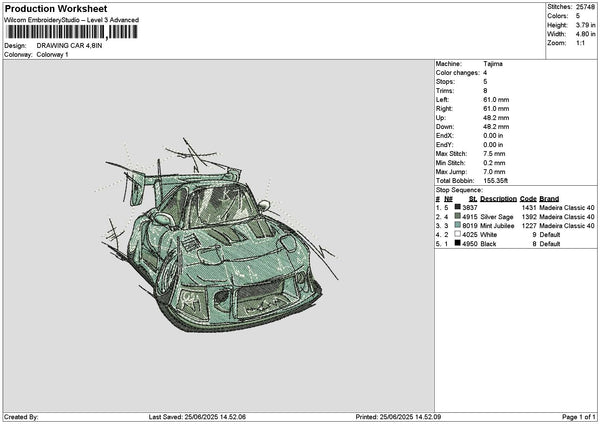Click the 'Code' column header
The width and height of the screenshot is (600, 424).
[528, 199]
